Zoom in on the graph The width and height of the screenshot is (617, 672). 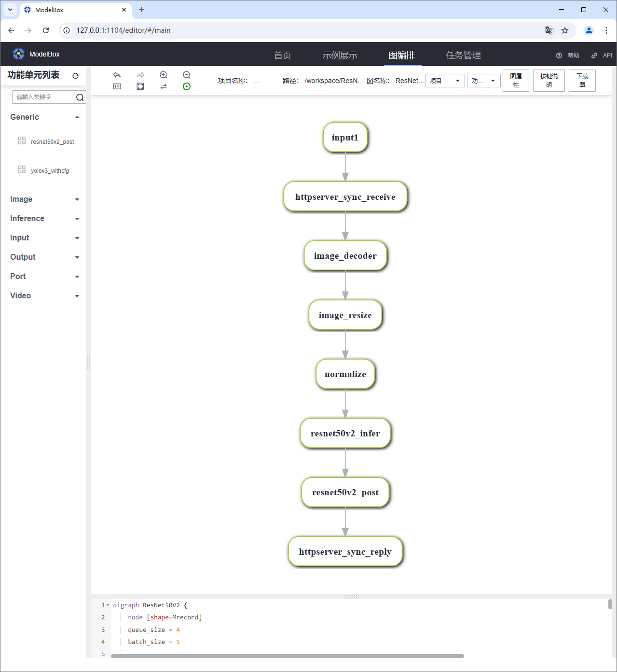click(164, 75)
